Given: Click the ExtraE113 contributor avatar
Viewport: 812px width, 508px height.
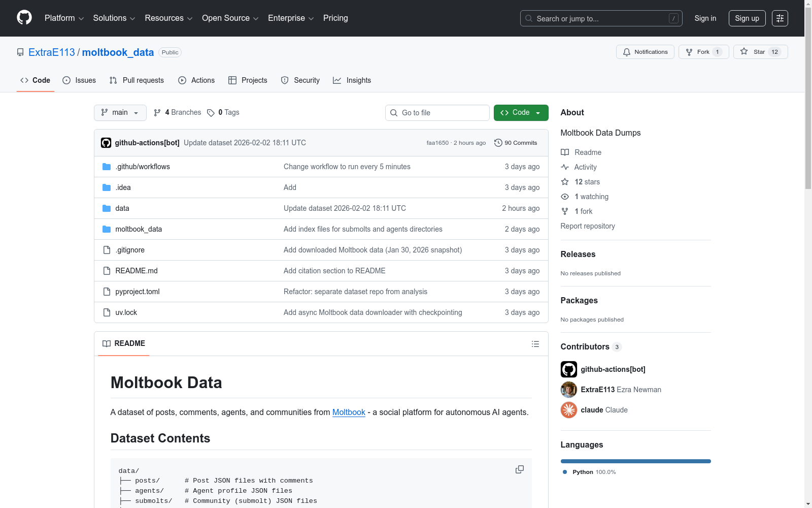Looking at the screenshot, I should click(x=568, y=390).
